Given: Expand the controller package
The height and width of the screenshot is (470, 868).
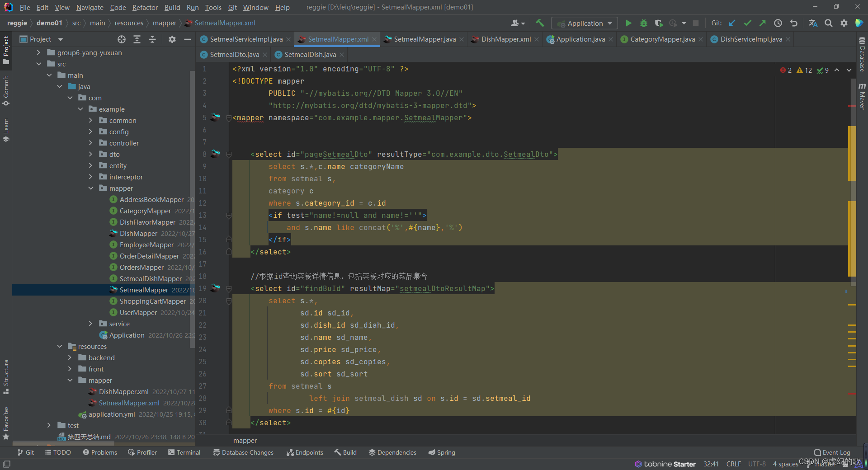Looking at the screenshot, I should click(90, 143).
